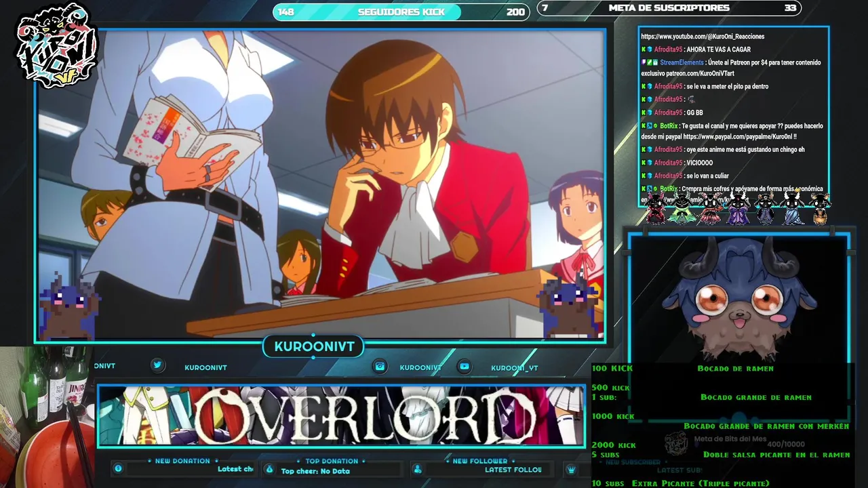Click the BotRix username on the paypal message
Image resolution: width=868 pixels, height=488 pixels.
click(x=669, y=126)
